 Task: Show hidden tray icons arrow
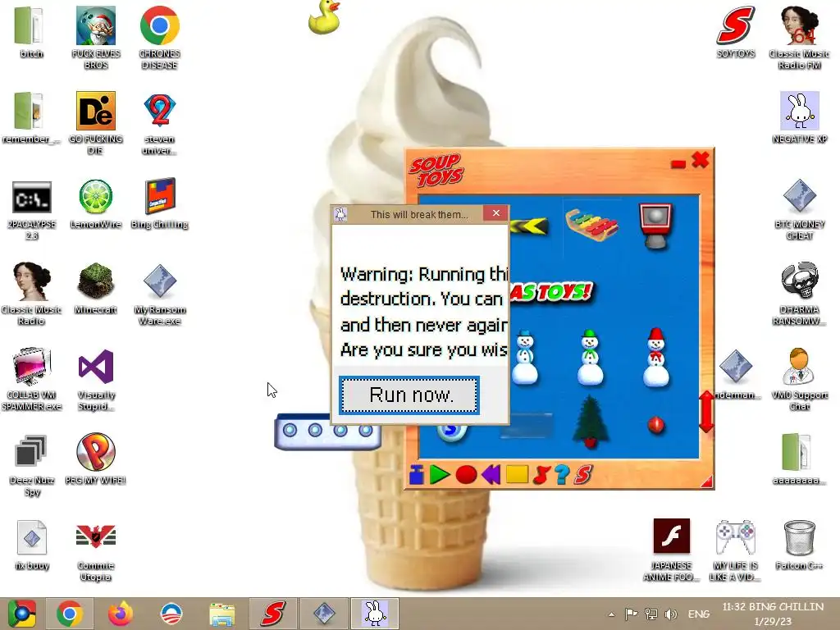pyautogui.click(x=611, y=614)
